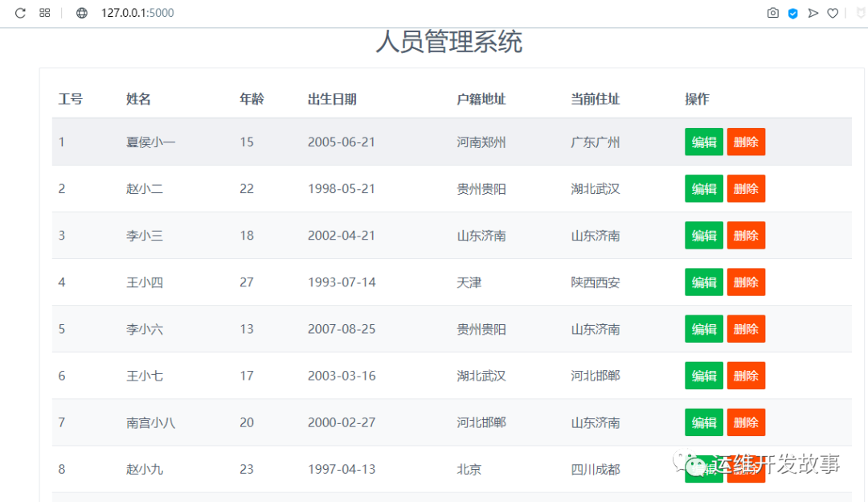Viewport: 868px width, 502px height.
Task: Open the blue shield ad blocker icon
Action: click(x=792, y=14)
